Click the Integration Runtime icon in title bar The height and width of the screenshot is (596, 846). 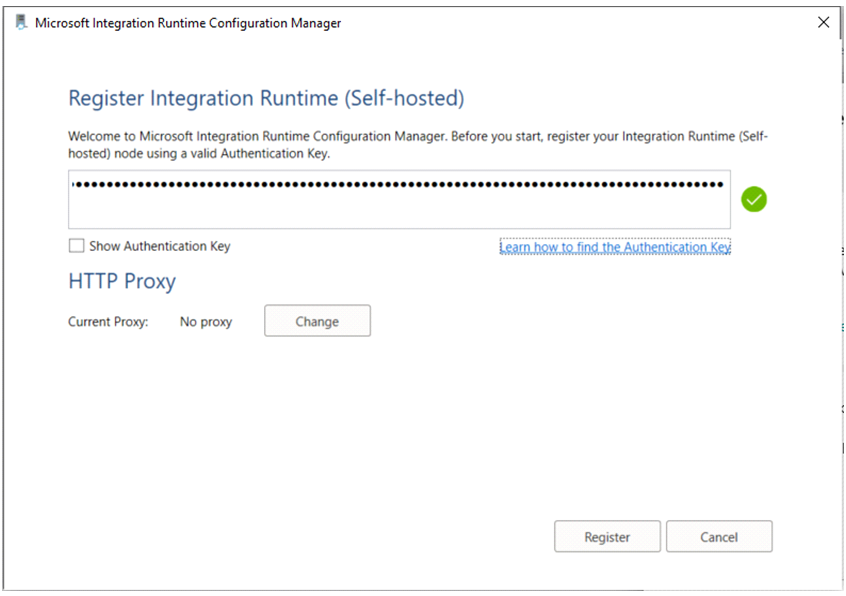coord(20,22)
